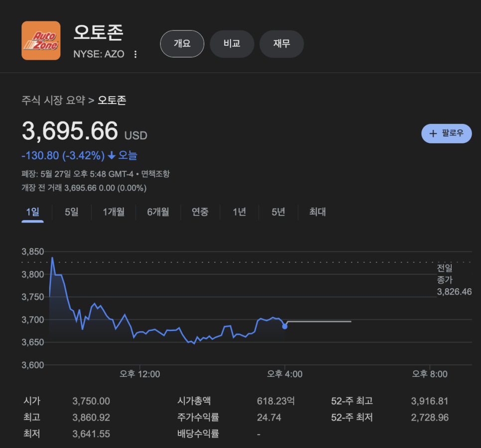Click the 개장 전 거래 3,695.66 line
The width and height of the screenshot is (481, 448).
click(84, 188)
